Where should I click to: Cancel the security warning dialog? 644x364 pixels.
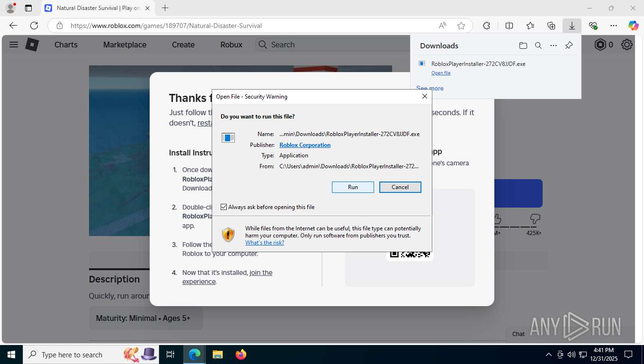[x=400, y=187]
